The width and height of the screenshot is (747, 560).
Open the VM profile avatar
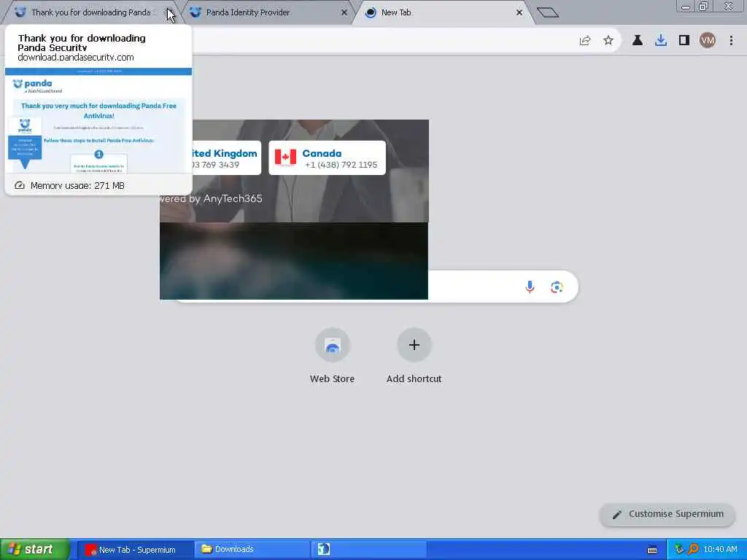tap(708, 41)
